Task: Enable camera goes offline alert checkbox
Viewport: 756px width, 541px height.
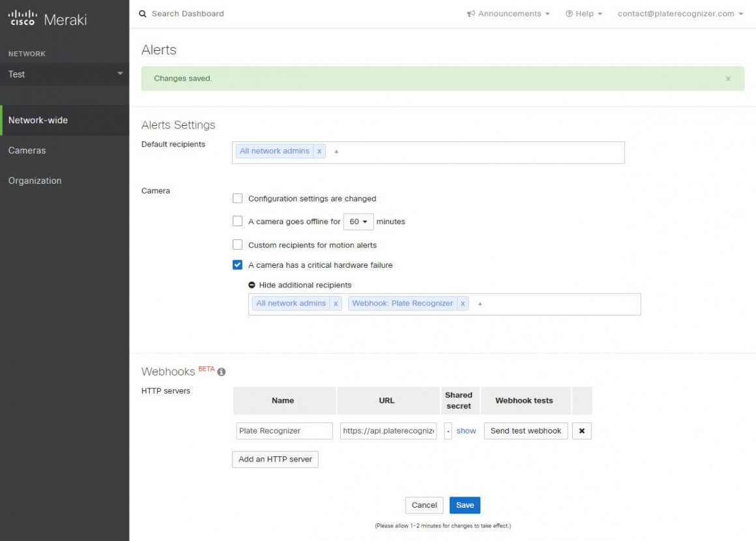Action: tap(237, 221)
